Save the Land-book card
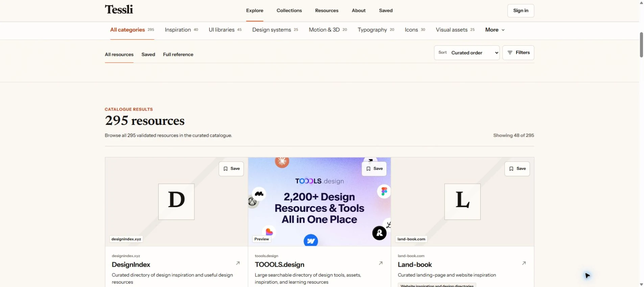 (x=517, y=169)
